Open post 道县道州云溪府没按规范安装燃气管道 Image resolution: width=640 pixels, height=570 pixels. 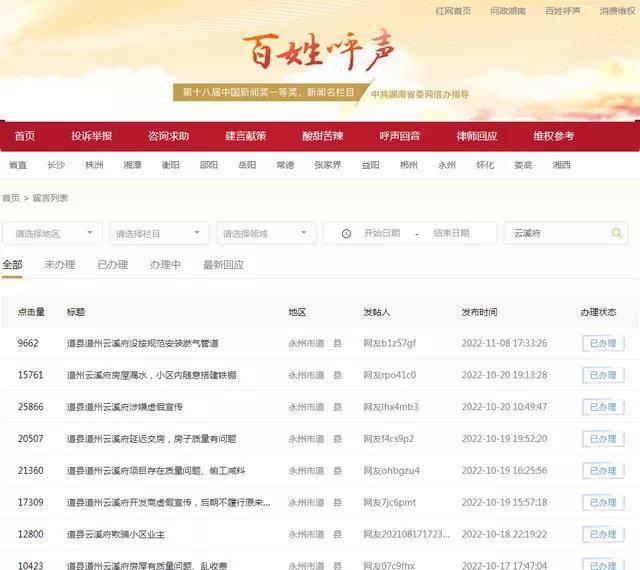click(x=142, y=343)
